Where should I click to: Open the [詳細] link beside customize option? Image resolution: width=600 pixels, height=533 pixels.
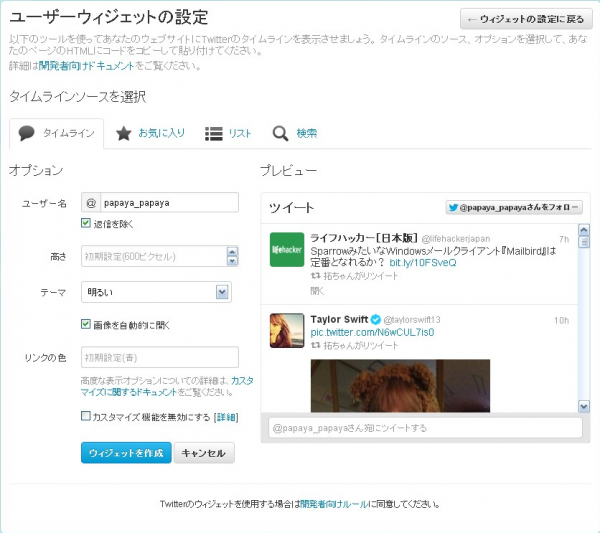[226, 417]
